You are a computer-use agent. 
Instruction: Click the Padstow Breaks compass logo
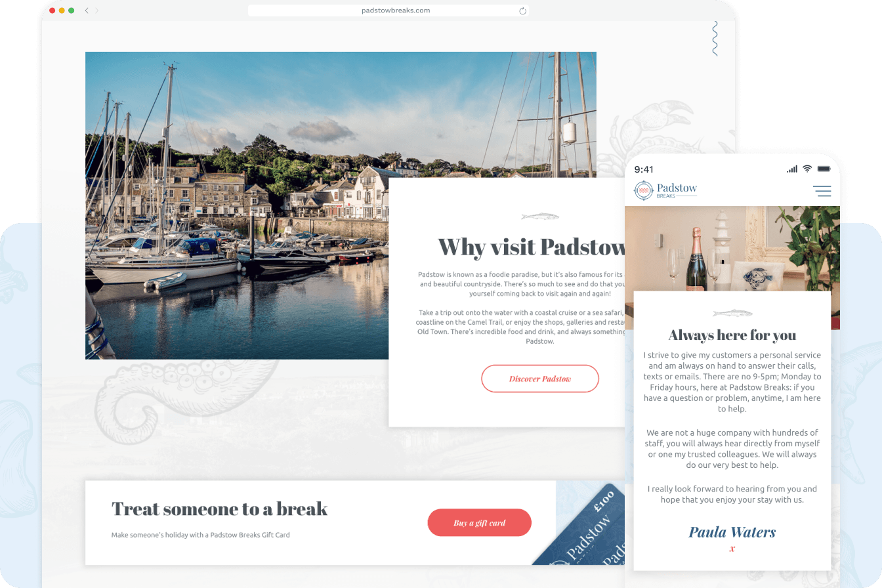(x=643, y=190)
